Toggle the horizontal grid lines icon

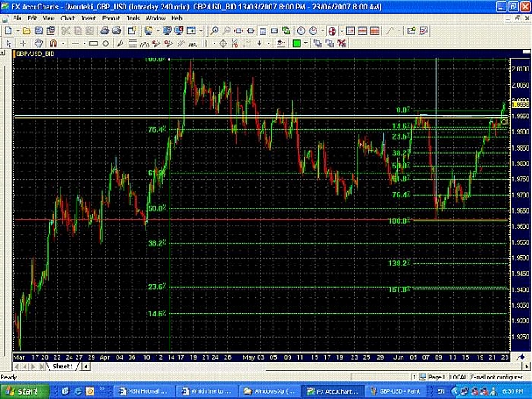[x=363, y=31]
